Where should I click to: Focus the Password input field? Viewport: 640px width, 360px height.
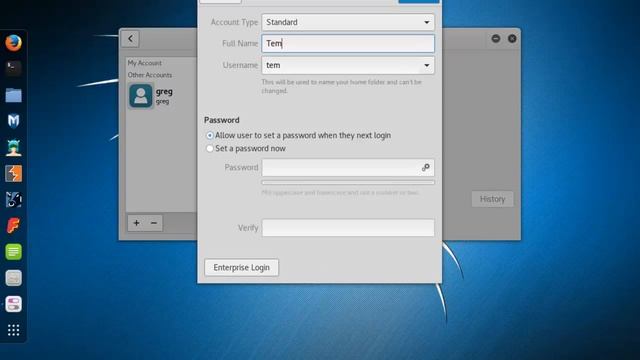click(x=348, y=167)
